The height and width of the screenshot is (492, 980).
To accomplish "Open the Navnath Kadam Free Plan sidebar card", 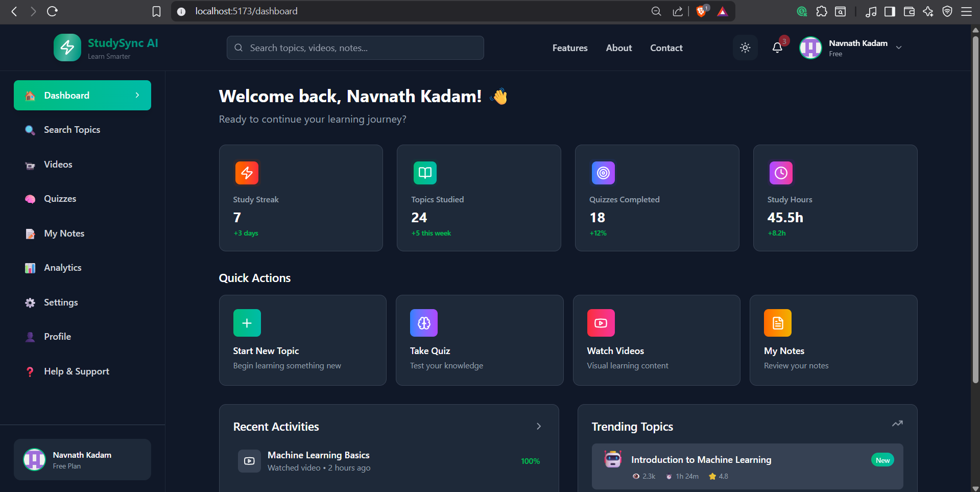I will coord(82,459).
